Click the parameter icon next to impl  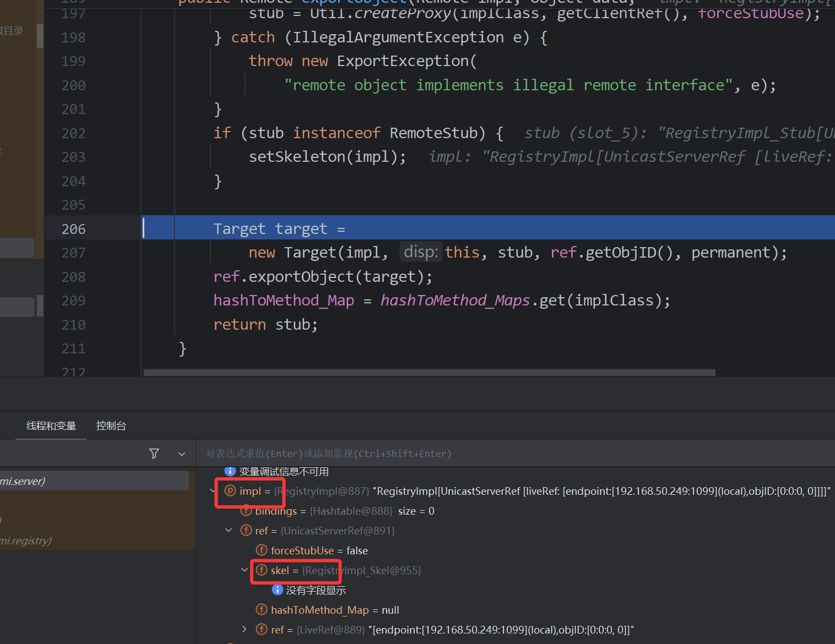230,491
